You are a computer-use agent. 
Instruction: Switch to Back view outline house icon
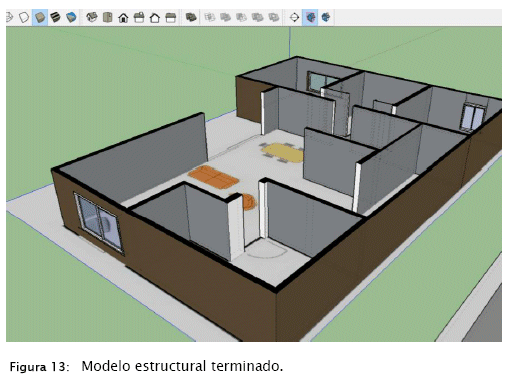(x=155, y=17)
